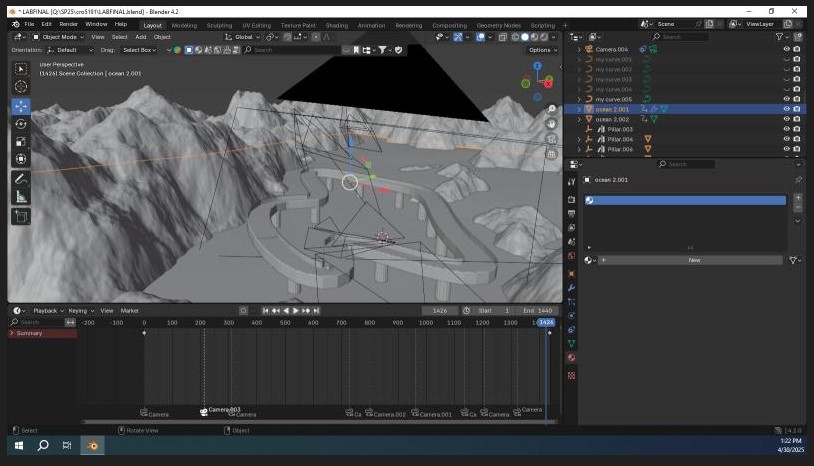Expand the ocean 2.002 outliner item
This screenshot has height=466, width=814.
(579, 119)
